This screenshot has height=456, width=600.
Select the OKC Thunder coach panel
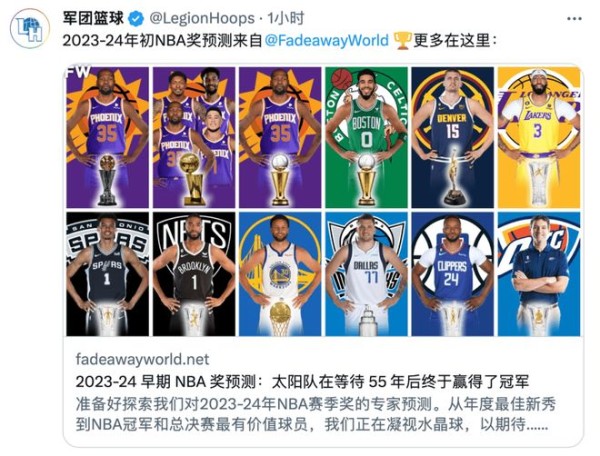click(x=539, y=274)
